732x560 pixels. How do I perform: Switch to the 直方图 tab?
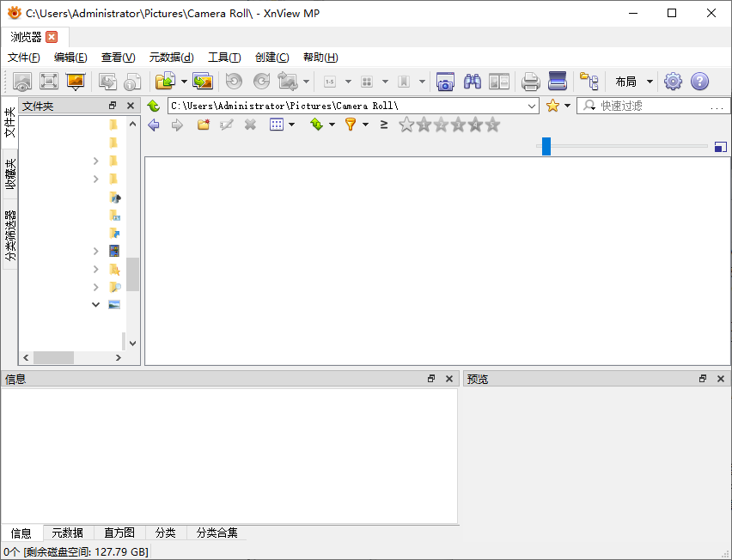(x=119, y=533)
